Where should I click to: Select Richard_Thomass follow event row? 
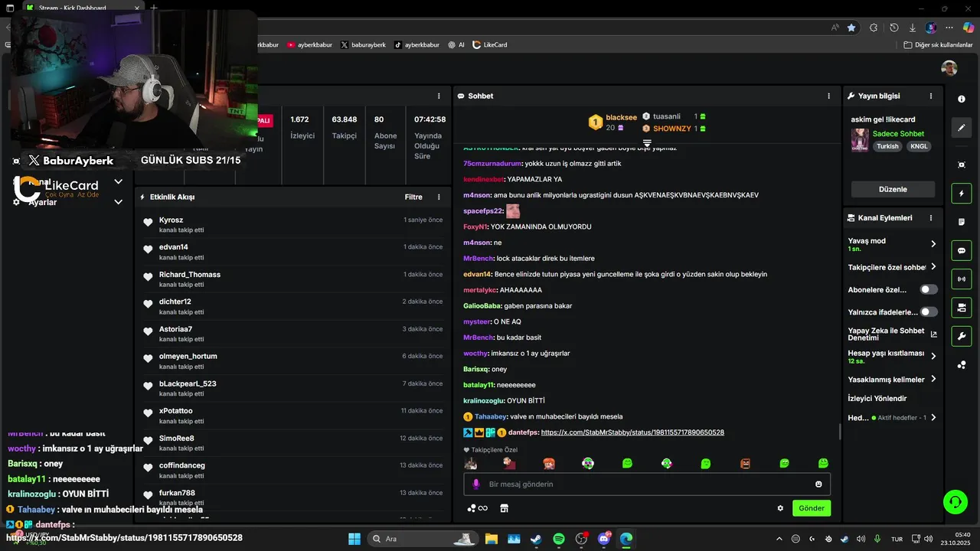pos(292,279)
